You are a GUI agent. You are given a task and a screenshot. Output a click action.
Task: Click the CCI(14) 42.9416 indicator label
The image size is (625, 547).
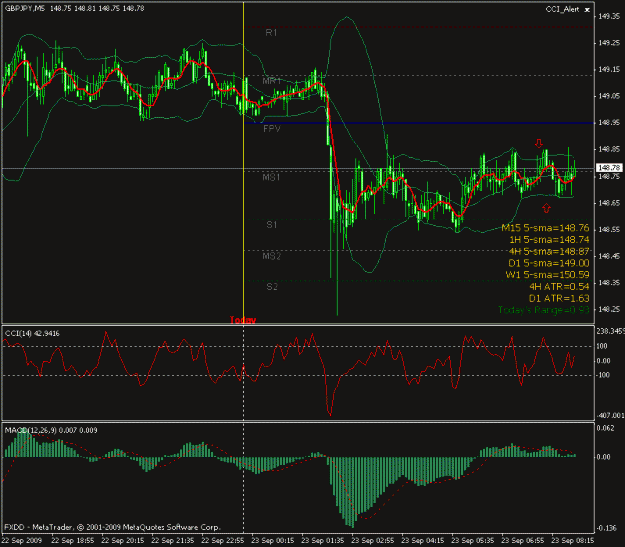click(x=32, y=333)
